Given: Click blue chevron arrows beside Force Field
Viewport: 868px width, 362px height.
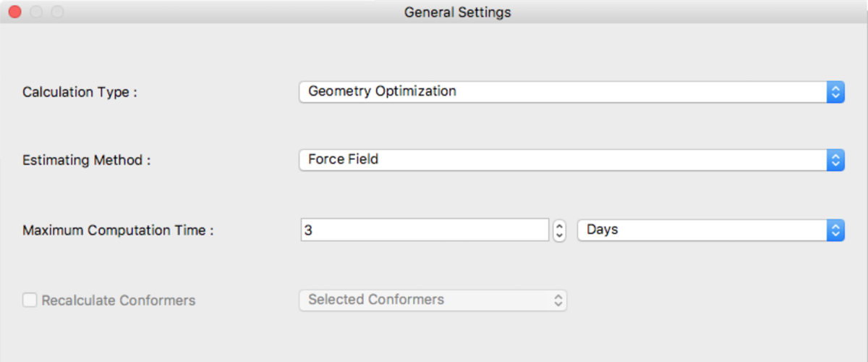Looking at the screenshot, I should pyautogui.click(x=835, y=160).
